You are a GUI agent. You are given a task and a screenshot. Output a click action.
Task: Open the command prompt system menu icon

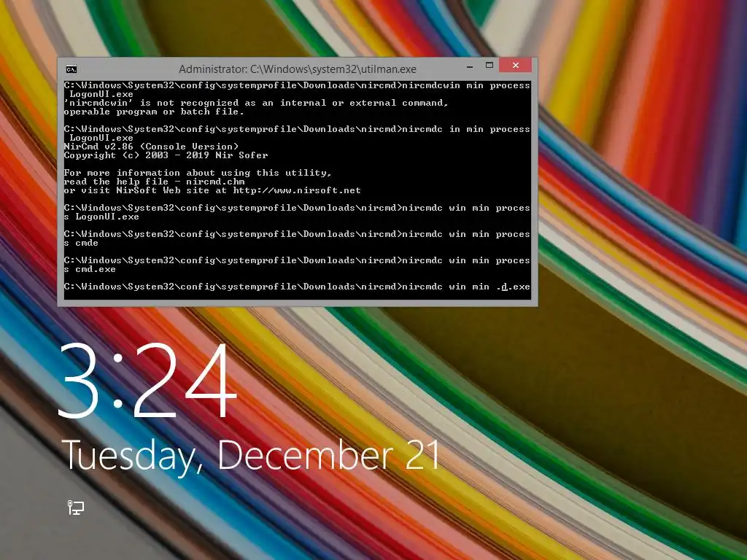71,69
